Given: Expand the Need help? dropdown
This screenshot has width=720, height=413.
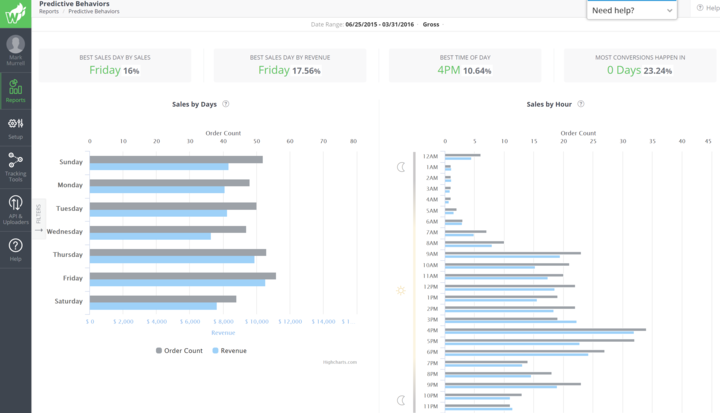Looking at the screenshot, I should point(632,10).
